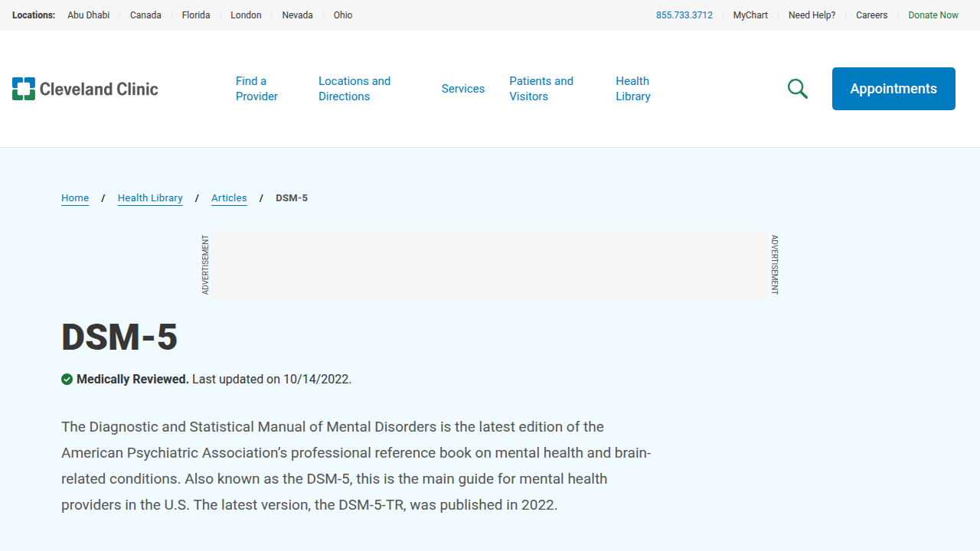Screen dimensions: 980x551
Task: Go to Home breadcrumb
Action: tap(75, 198)
